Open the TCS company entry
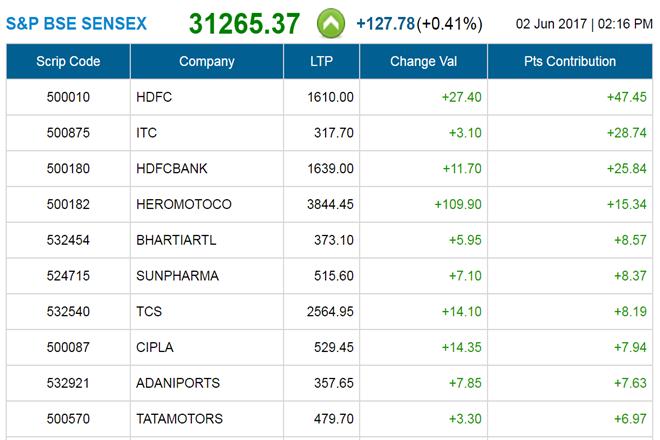Image resolution: width=660 pixels, height=440 pixels. pyautogui.click(x=149, y=312)
